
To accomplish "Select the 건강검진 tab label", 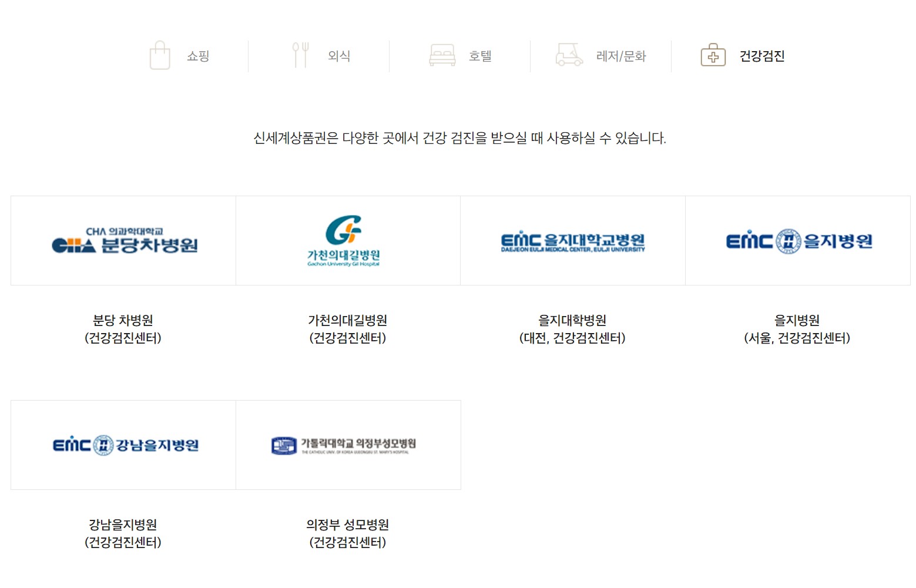I will (x=762, y=56).
